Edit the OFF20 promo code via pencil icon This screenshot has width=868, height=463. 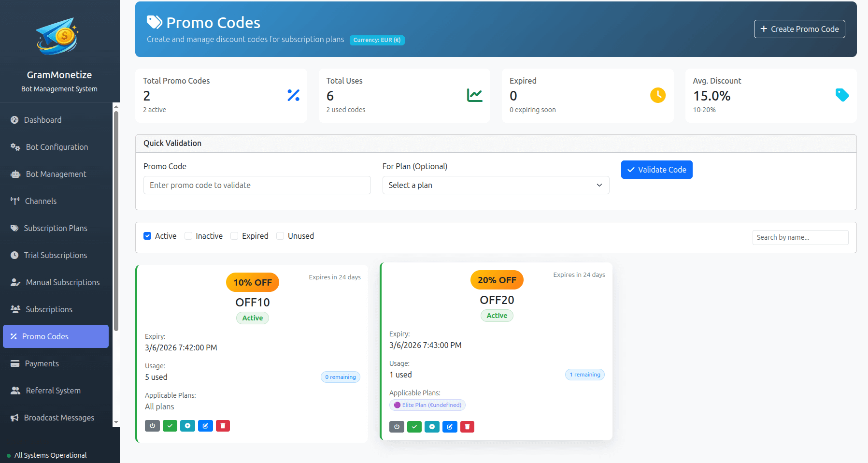point(450,427)
